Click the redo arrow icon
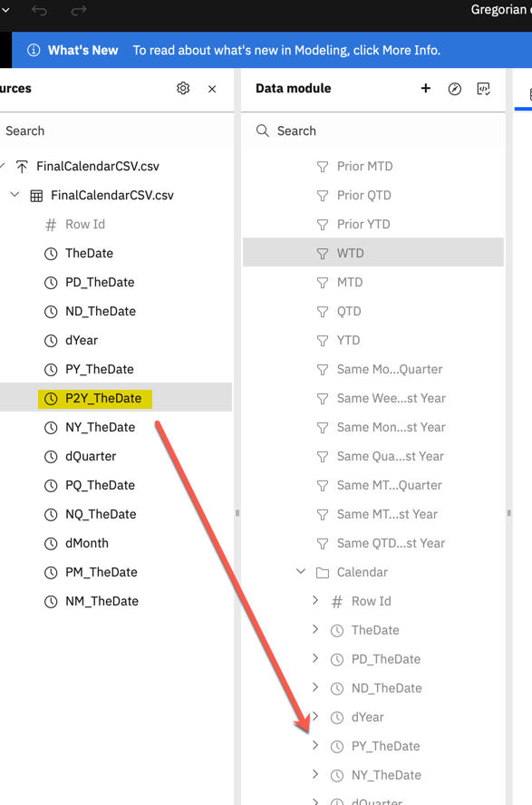Screen dimensions: 532x805 (79, 10)
